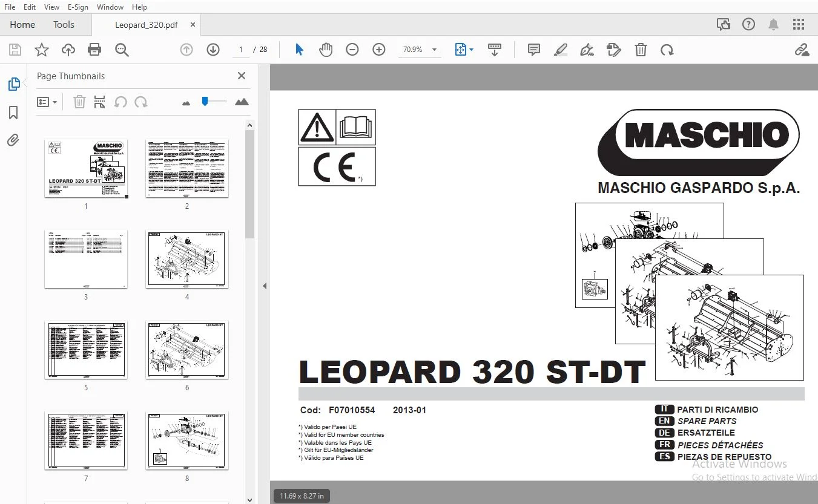Open the File menu

10,7
